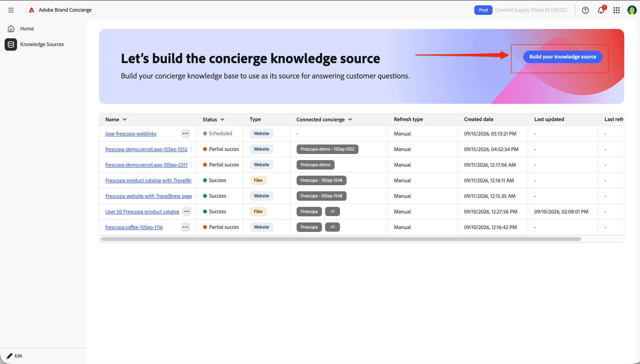Click the Prod environment badge

click(x=483, y=10)
